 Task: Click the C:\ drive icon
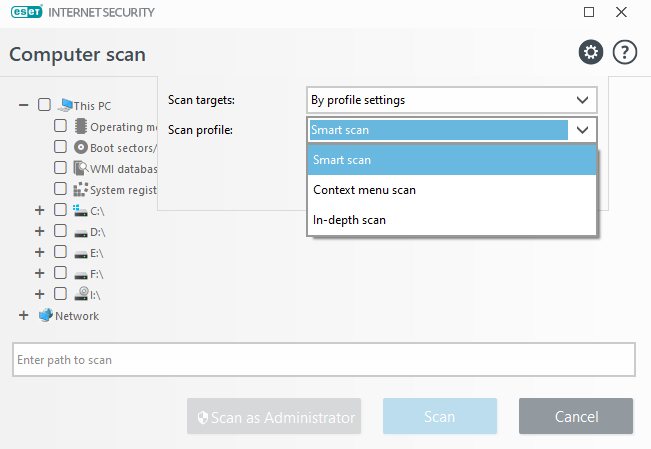[x=80, y=211]
